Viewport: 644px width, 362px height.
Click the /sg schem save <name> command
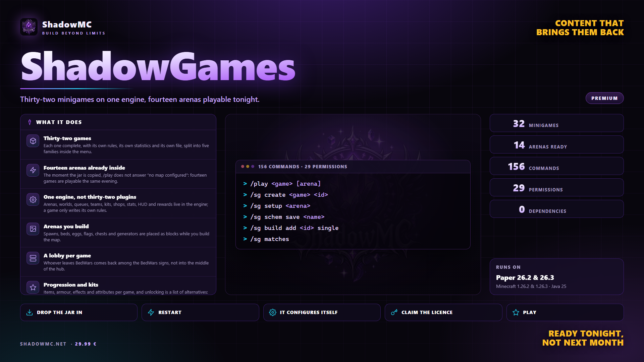click(x=284, y=217)
